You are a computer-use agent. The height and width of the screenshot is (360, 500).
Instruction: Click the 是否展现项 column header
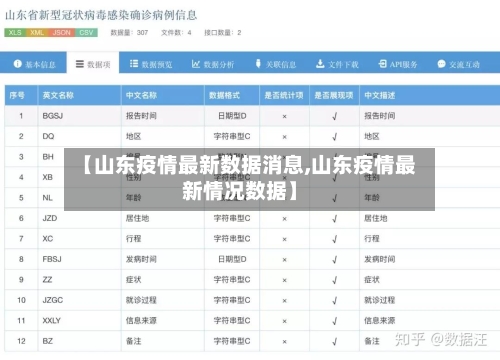click(334, 95)
